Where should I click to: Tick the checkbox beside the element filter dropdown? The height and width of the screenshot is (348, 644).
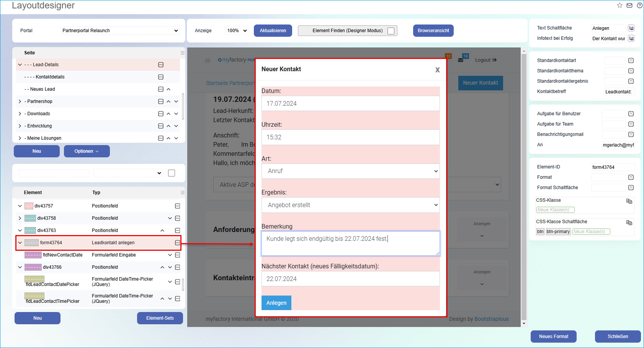[172, 173]
